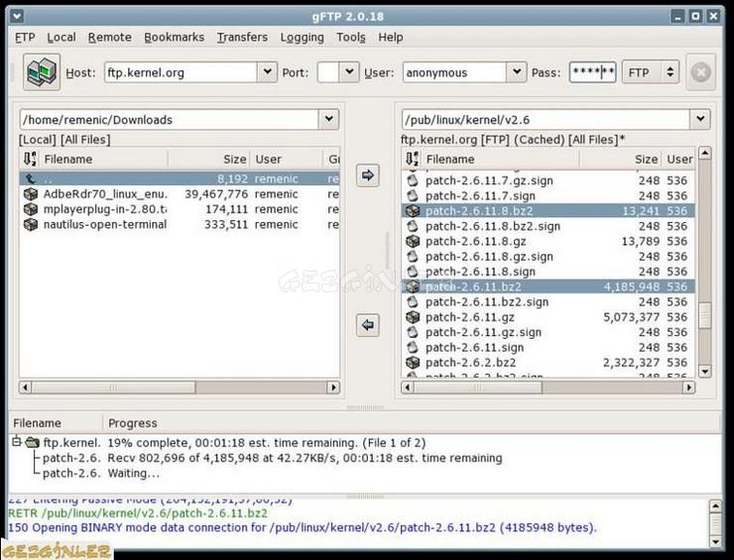Select the parent directory '..' icon

(x=31, y=178)
